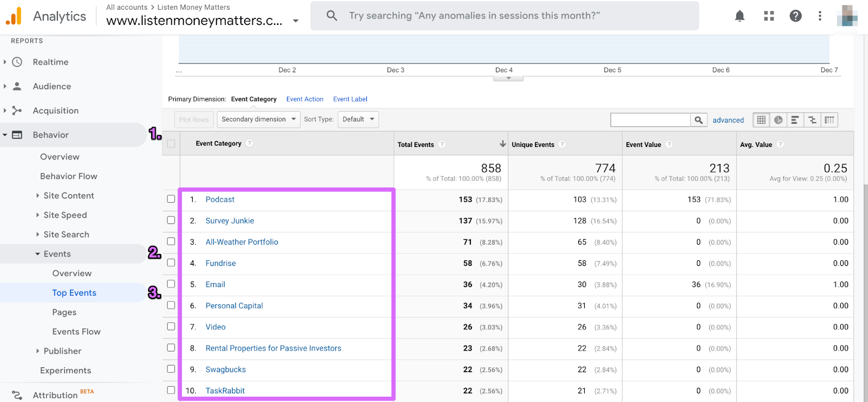Open the Sort Type Default dropdown
Screen dimensions: 868x402
pos(358,119)
